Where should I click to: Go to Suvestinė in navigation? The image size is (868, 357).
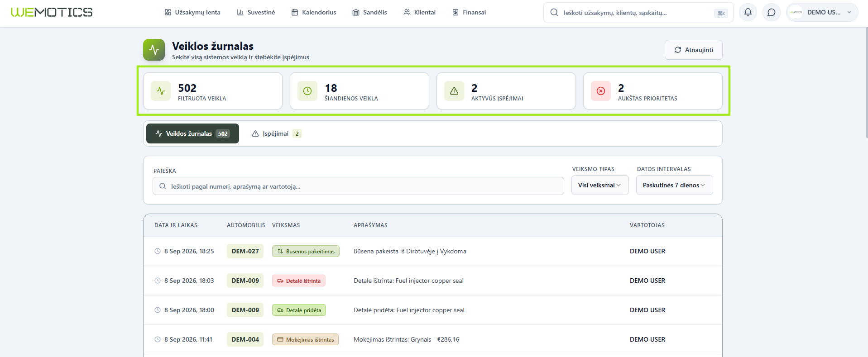(256, 12)
